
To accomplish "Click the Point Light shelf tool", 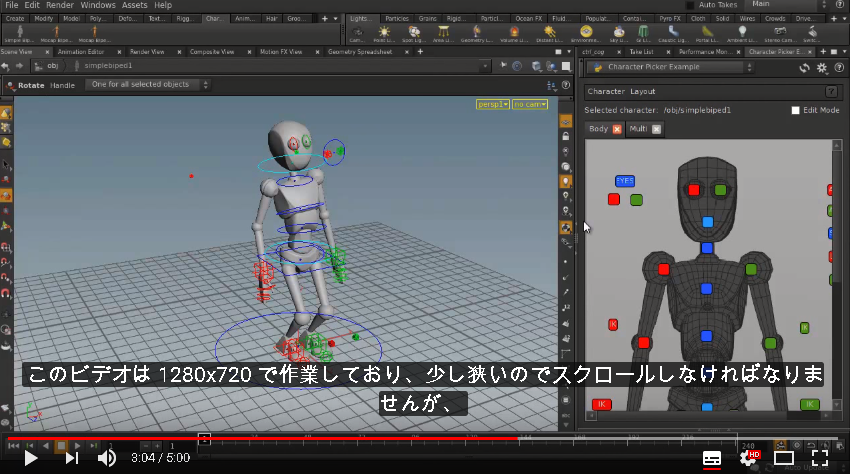I will click(x=384, y=34).
